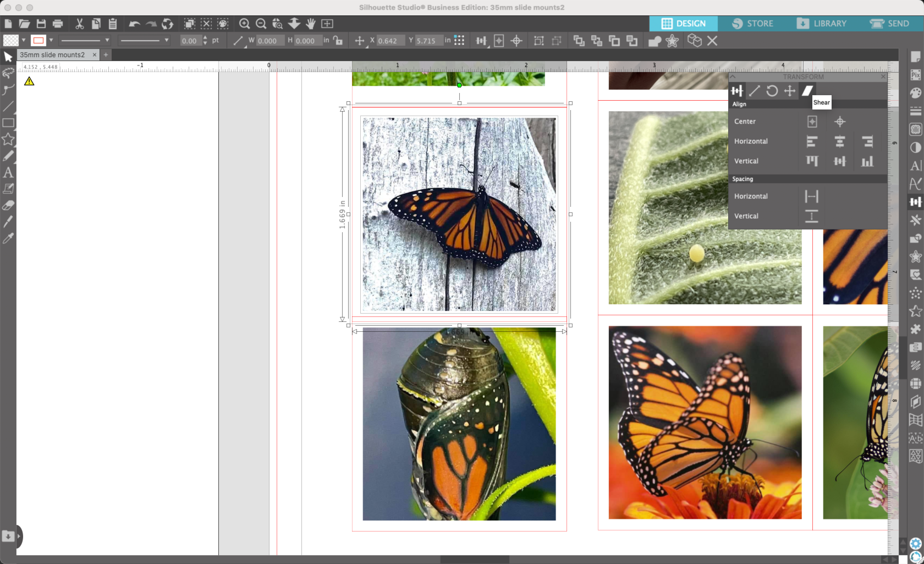Image resolution: width=924 pixels, height=564 pixels.
Task: Open the second line style dropdown
Action: (144, 40)
